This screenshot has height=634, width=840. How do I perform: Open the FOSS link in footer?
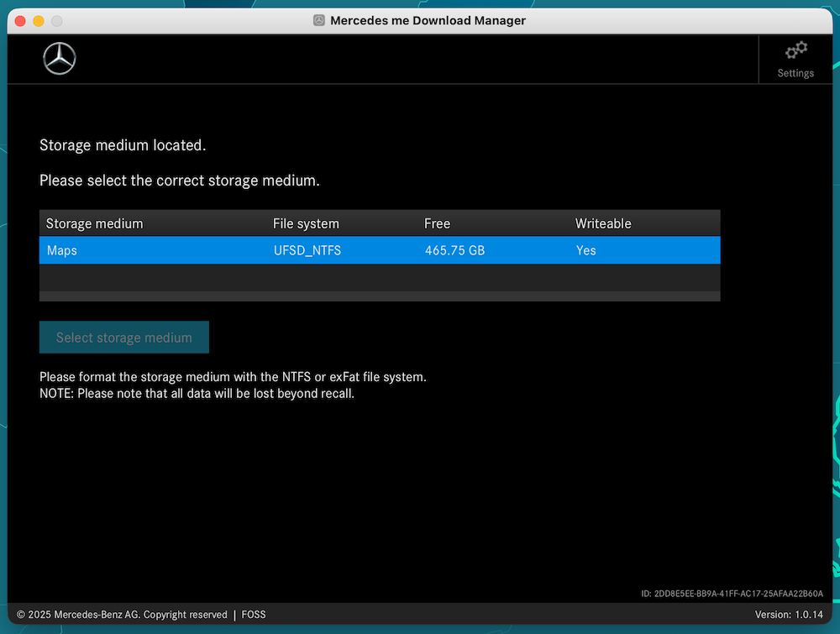[254, 615]
